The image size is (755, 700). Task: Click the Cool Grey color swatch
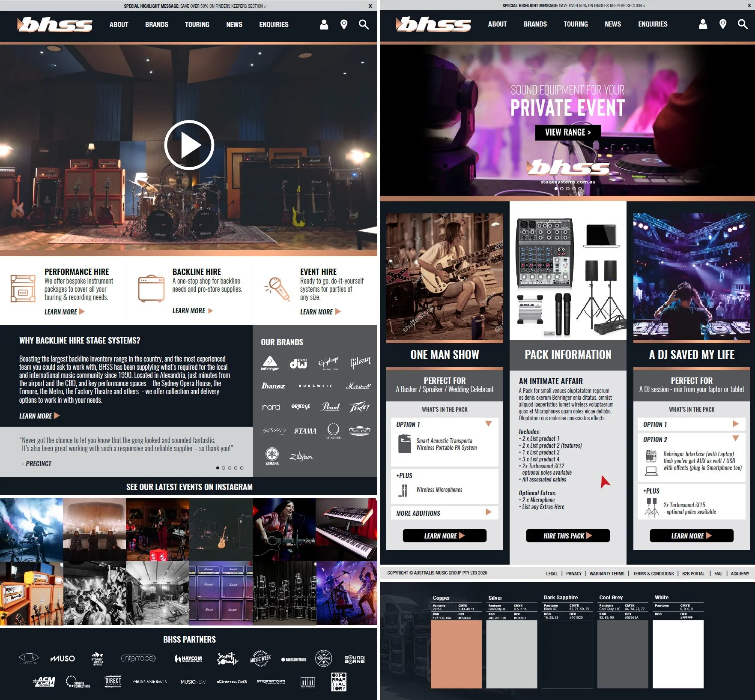pyautogui.click(x=623, y=654)
